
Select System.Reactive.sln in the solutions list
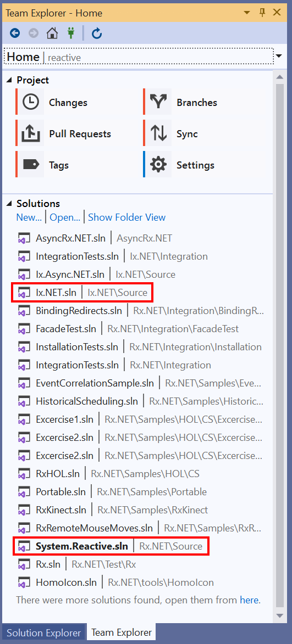[x=111, y=546]
